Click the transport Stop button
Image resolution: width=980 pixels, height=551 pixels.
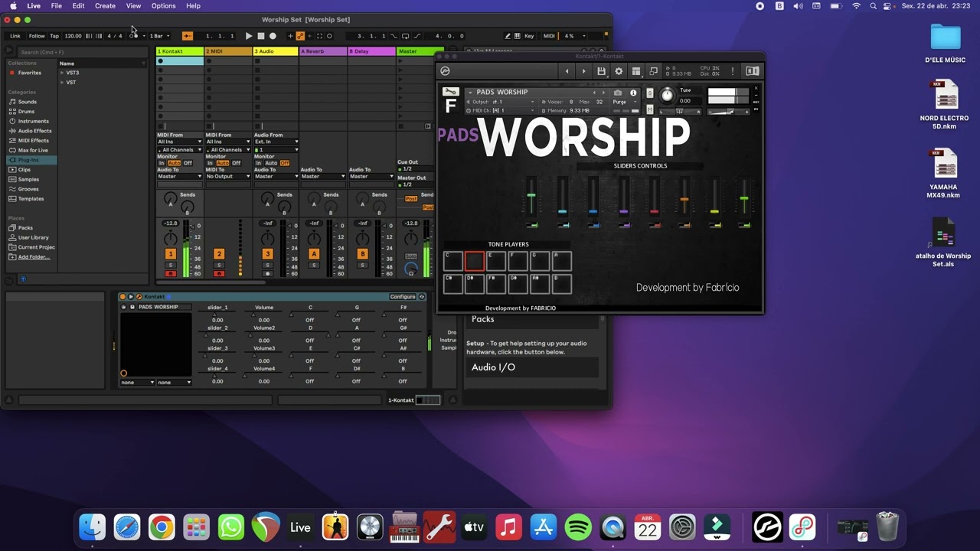click(261, 36)
